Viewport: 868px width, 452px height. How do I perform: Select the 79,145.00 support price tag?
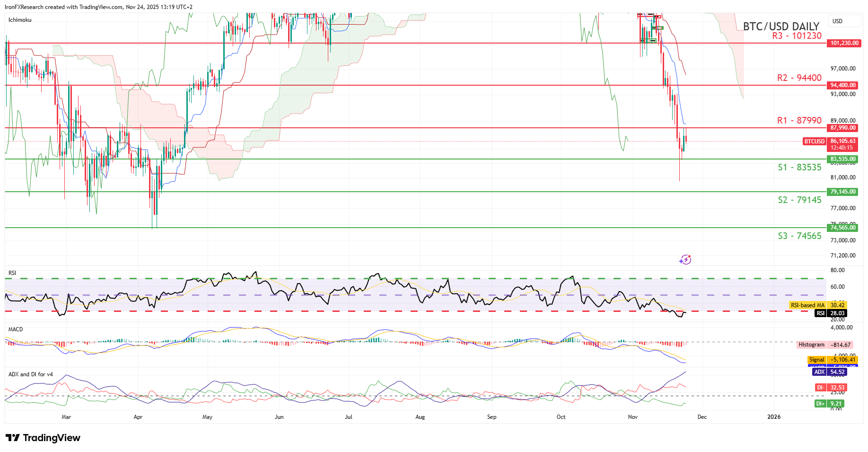pos(843,192)
